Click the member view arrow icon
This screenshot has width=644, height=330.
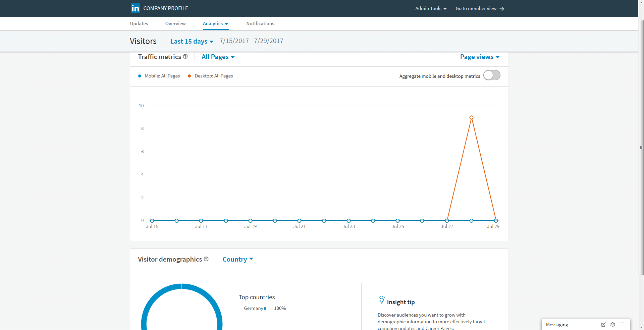pos(502,9)
